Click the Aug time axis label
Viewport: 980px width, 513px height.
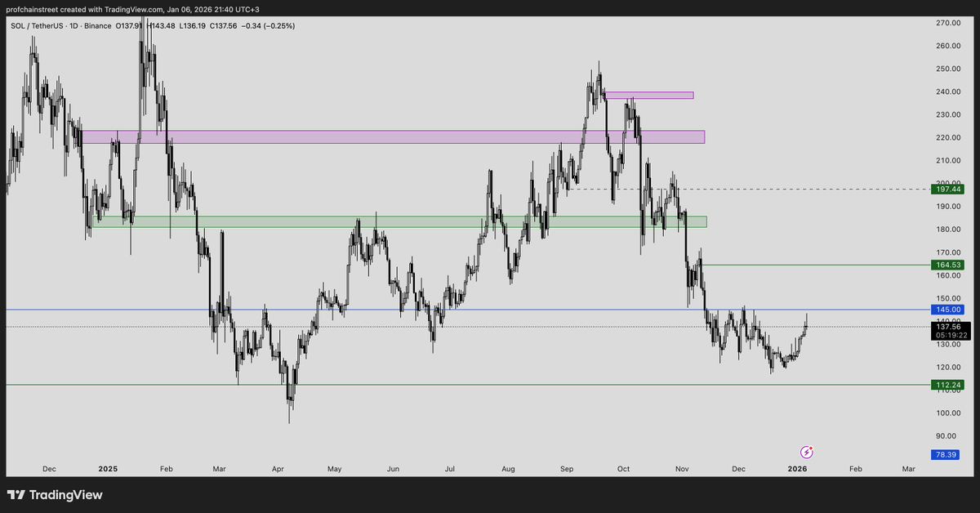pos(508,469)
